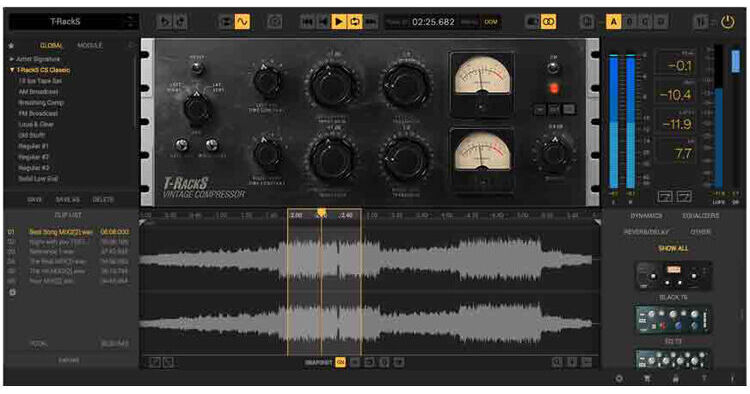Image resolution: width=750 pixels, height=394 pixels.
Task: Switch to GLOBAL presets tab
Action: point(51,45)
